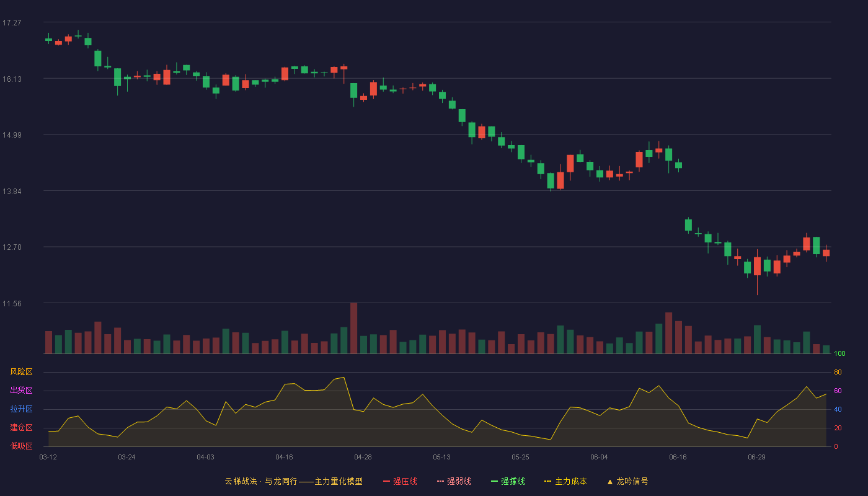Select the 拉升区 zone label
Image resolution: width=868 pixels, height=496 pixels.
(x=21, y=409)
